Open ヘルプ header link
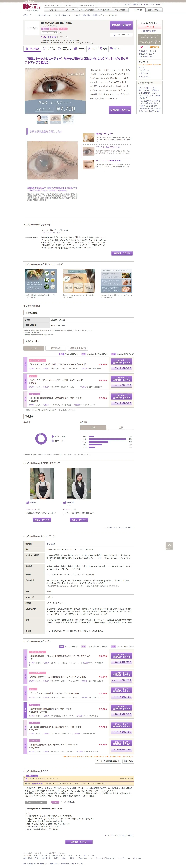This screenshot has width=186, height=868. click(x=159, y=5)
